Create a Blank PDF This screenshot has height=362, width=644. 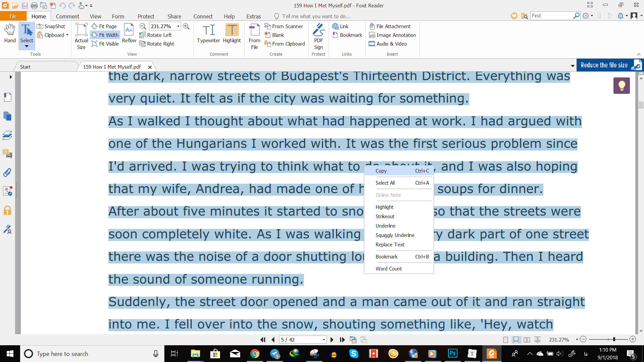point(274,35)
